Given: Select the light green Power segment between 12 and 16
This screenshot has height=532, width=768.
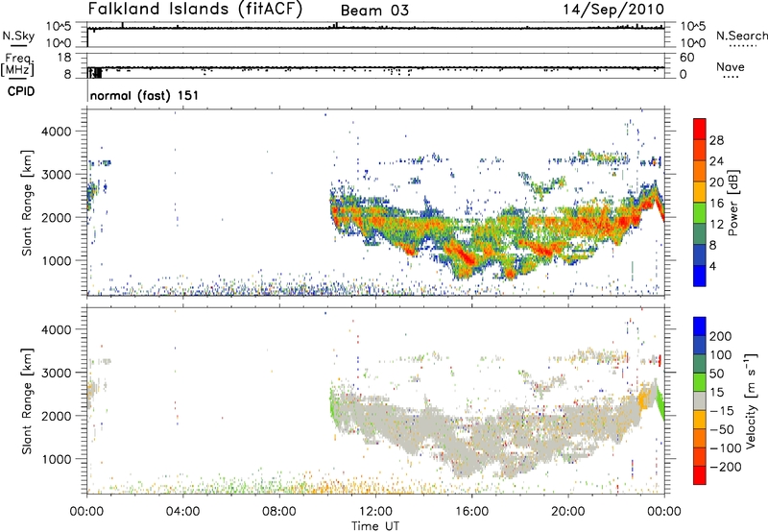Looking at the screenshot, I should pos(700,212).
